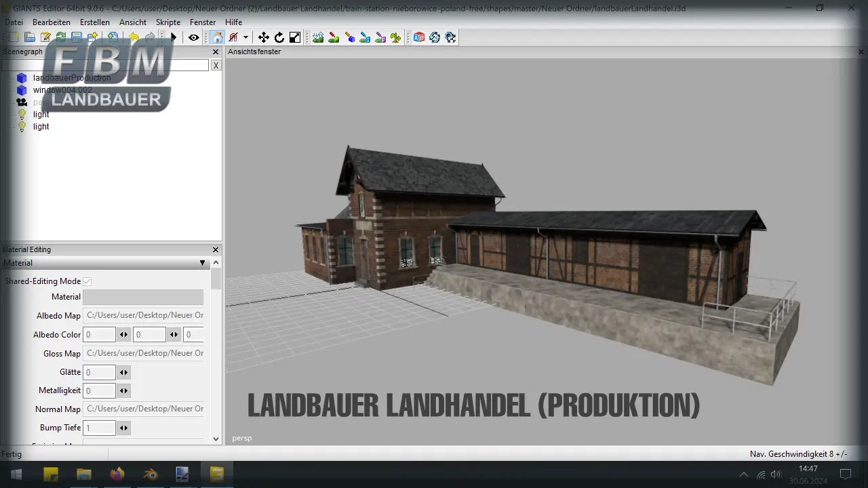
Task: Adjust the Bump Tiefe spinner arrows
Action: (x=123, y=428)
